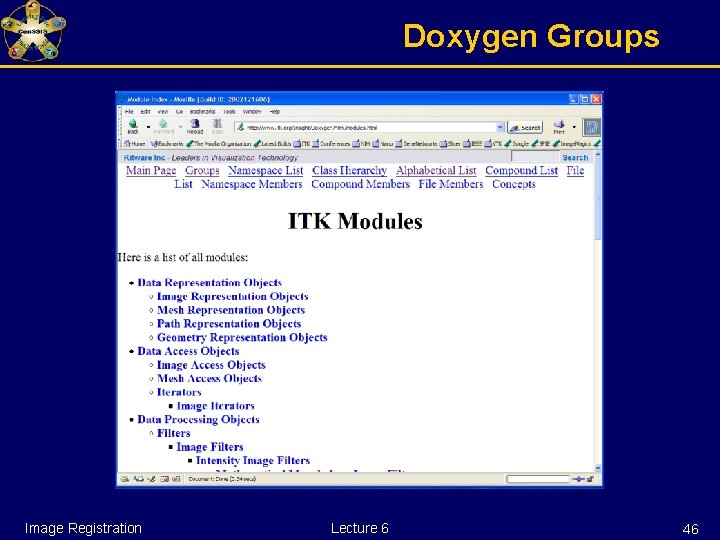Open the Google bookmark
The width and height of the screenshot is (720, 540).
[x=517, y=144]
